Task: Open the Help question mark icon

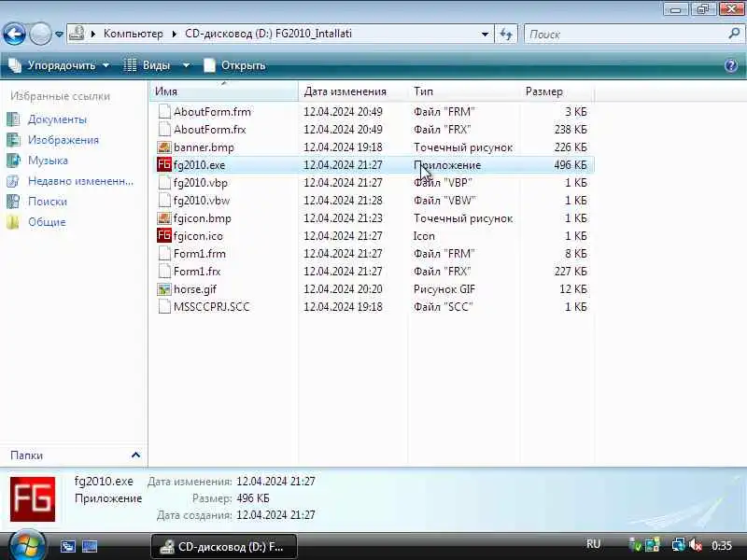Action: pos(731,65)
